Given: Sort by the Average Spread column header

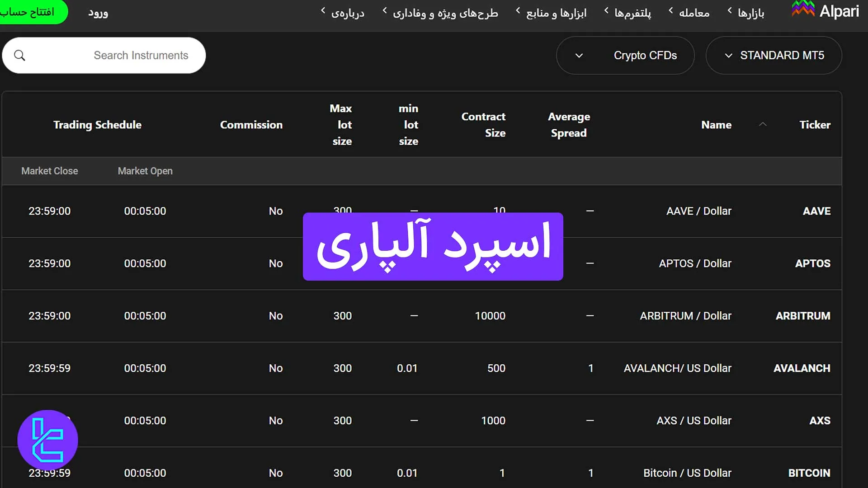Looking at the screenshot, I should pos(569,125).
